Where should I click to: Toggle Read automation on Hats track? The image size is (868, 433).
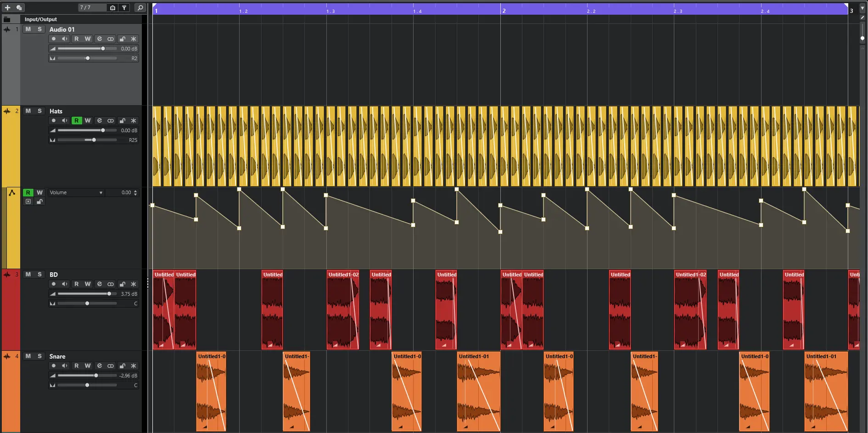76,121
